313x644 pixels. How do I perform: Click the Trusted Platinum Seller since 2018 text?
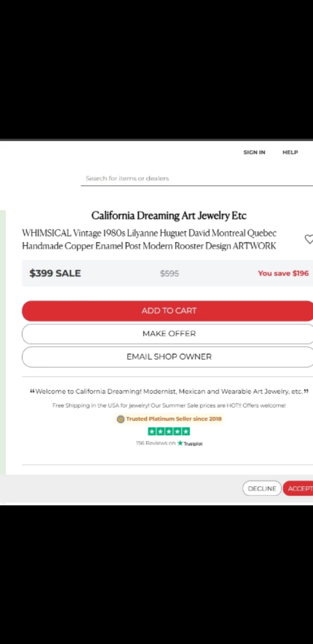point(173,419)
